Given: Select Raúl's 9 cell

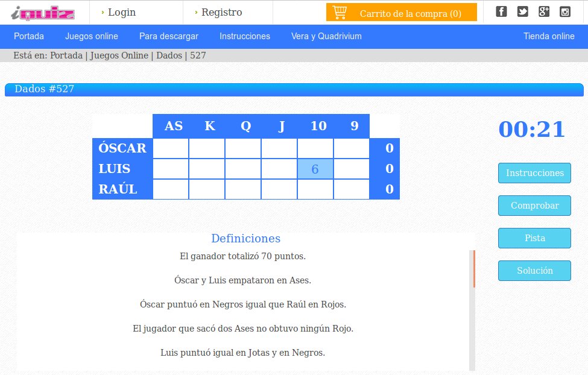Looking at the screenshot, I should click(x=352, y=189).
